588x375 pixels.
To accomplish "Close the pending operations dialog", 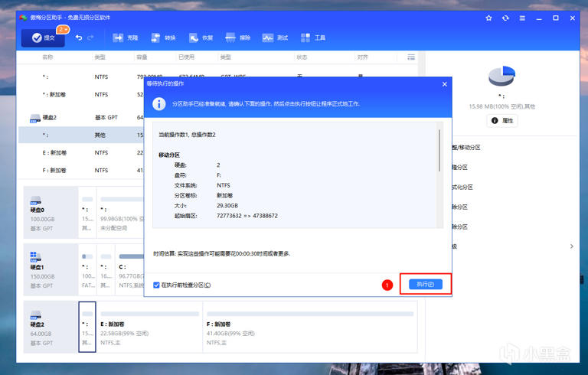I will pos(445,84).
